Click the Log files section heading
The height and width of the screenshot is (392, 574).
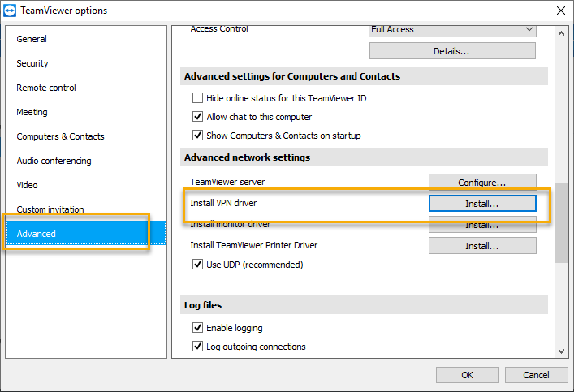pyautogui.click(x=203, y=305)
